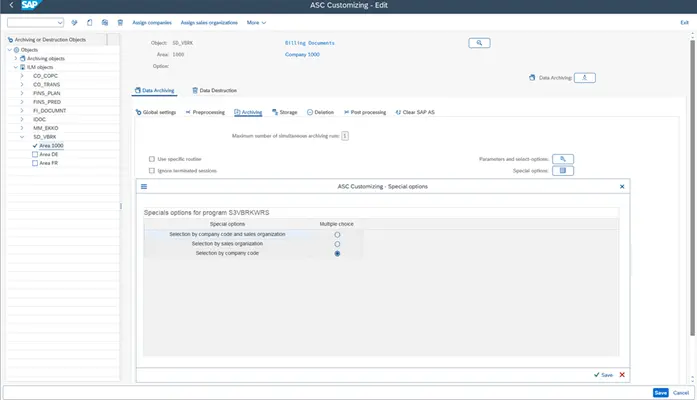Click the Area 1000 checkmark icon

(35, 146)
